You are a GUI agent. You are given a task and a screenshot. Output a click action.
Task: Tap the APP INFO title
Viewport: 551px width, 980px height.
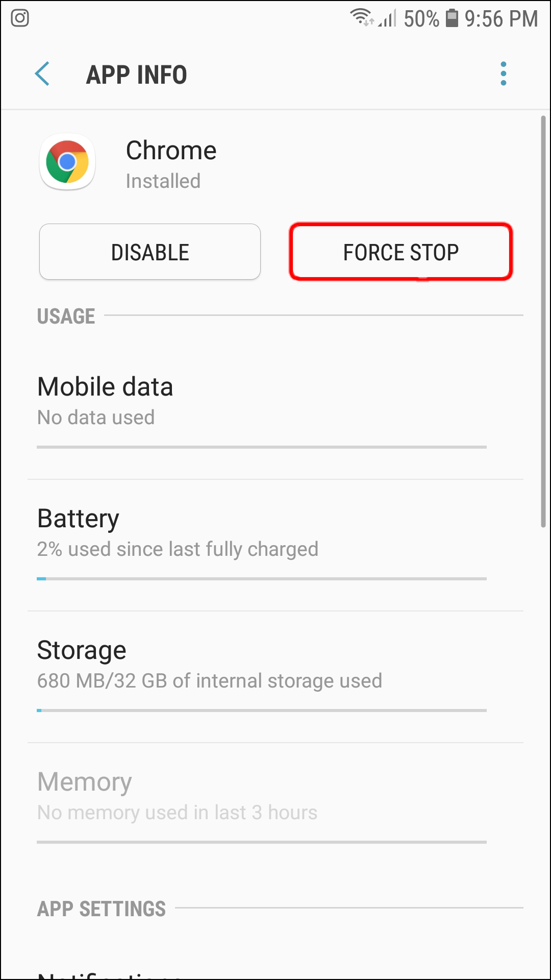click(x=136, y=75)
